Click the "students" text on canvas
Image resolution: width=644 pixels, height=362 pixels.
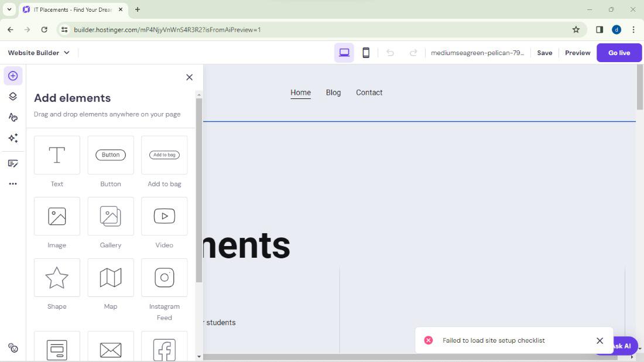221,323
